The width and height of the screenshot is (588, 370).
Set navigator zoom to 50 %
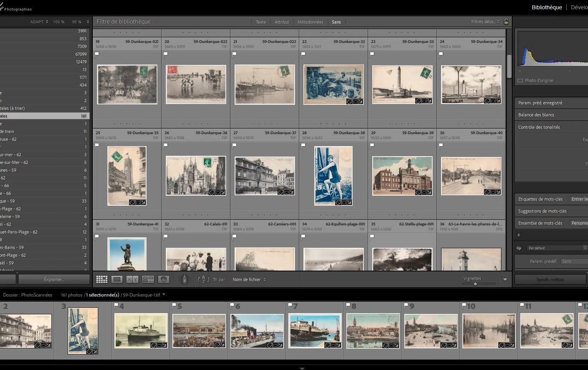[x=77, y=22]
